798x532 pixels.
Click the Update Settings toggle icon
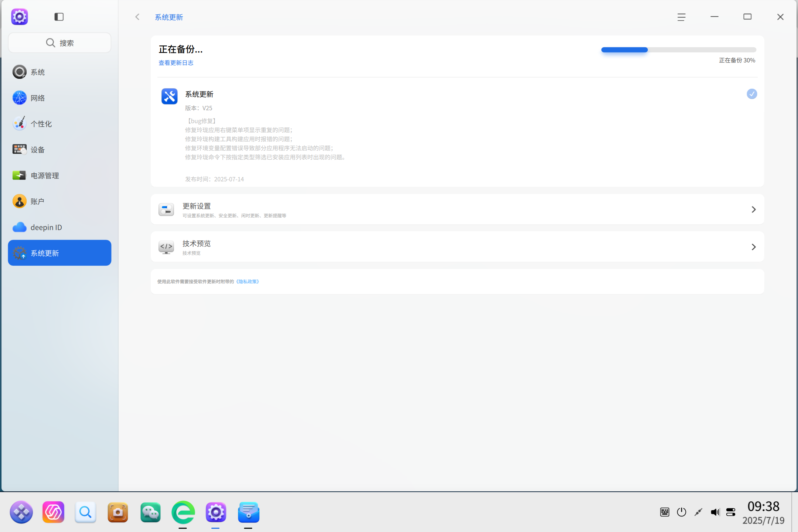[166, 209]
